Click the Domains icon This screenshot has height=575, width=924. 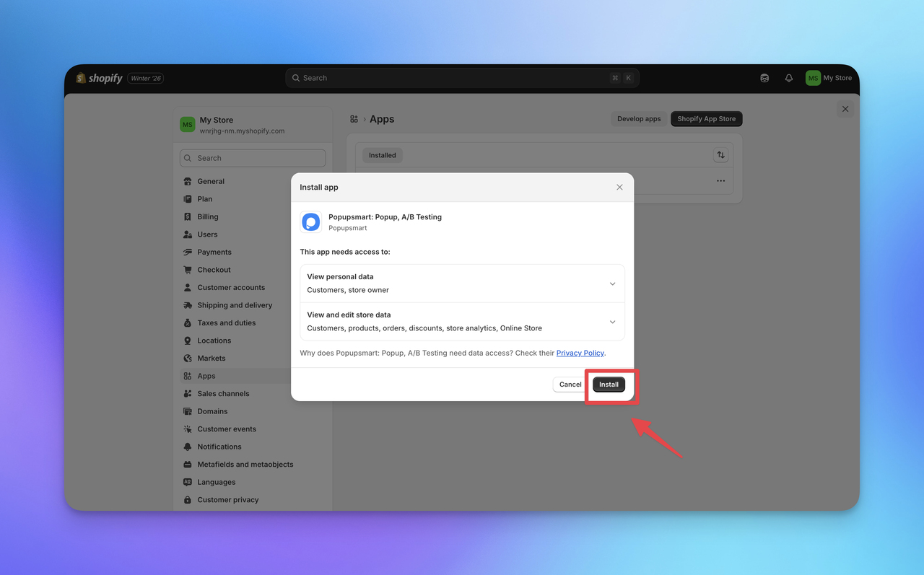click(188, 411)
